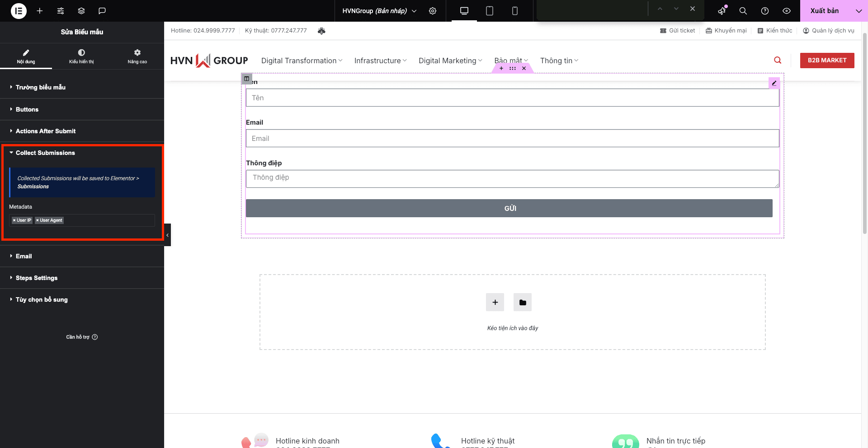The height and width of the screenshot is (448, 868).
Task: Expand the Steps Settings section
Action: point(37,278)
